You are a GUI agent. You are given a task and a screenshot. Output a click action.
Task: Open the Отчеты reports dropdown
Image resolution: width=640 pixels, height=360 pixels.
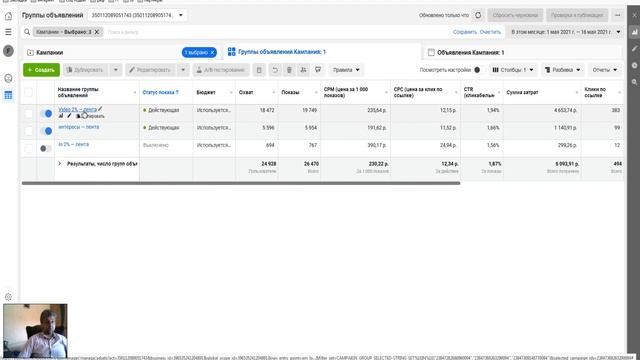click(x=604, y=70)
